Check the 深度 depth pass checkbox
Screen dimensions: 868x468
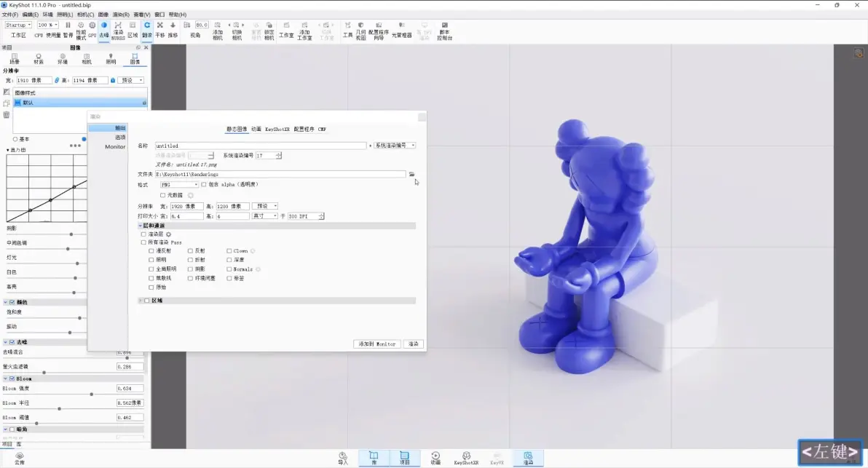coord(229,260)
